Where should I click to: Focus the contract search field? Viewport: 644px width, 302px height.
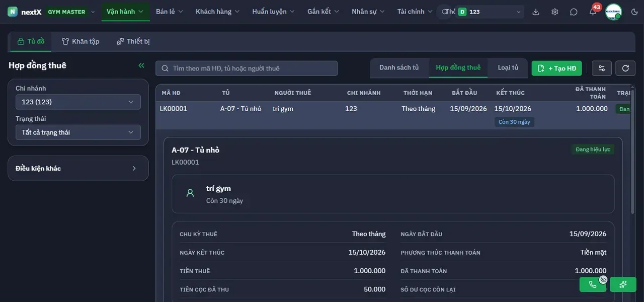247,68
